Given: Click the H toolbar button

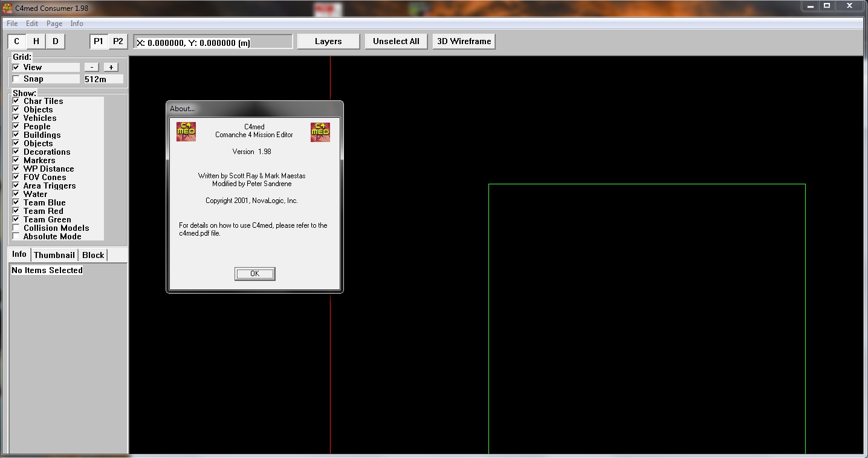Looking at the screenshot, I should tap(36, 41).
